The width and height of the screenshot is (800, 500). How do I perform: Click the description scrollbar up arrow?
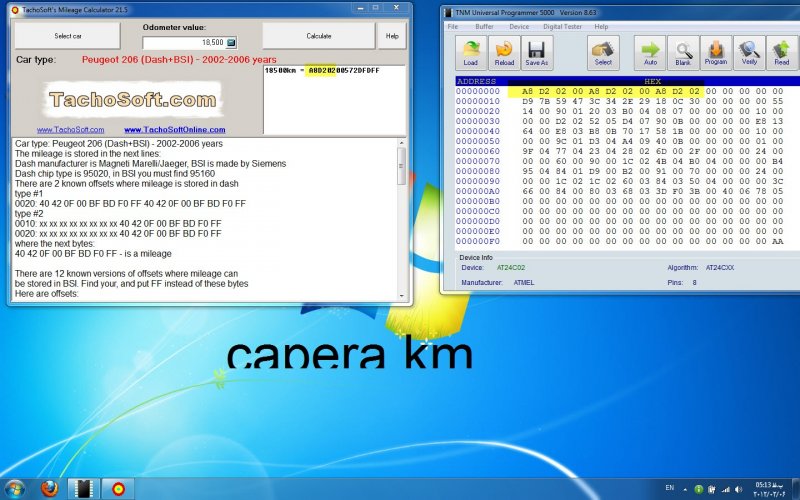click(x=402, y=143)
